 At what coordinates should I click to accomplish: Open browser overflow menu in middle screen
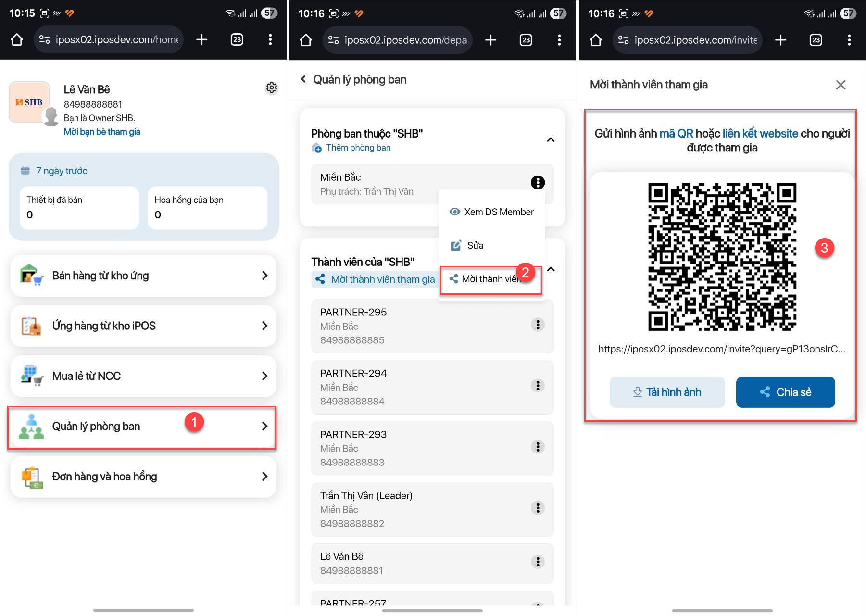[559, 40]
